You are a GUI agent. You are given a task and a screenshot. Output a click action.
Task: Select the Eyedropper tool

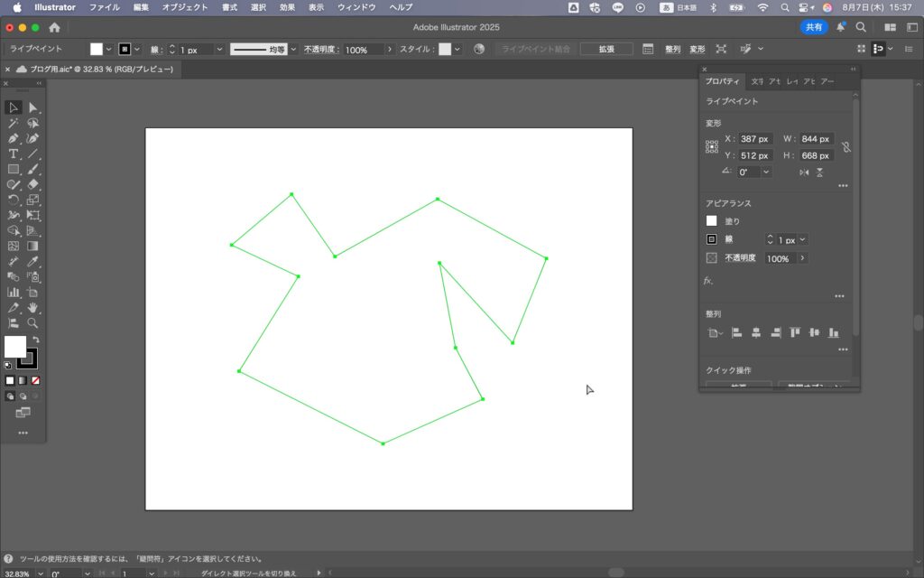tap(33, 261)
